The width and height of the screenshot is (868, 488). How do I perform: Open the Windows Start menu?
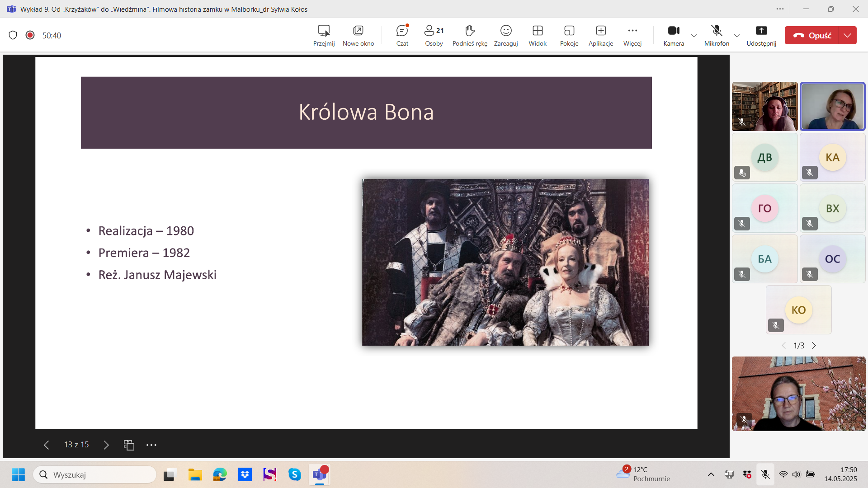pyautogui.click(x=18, y=474)
